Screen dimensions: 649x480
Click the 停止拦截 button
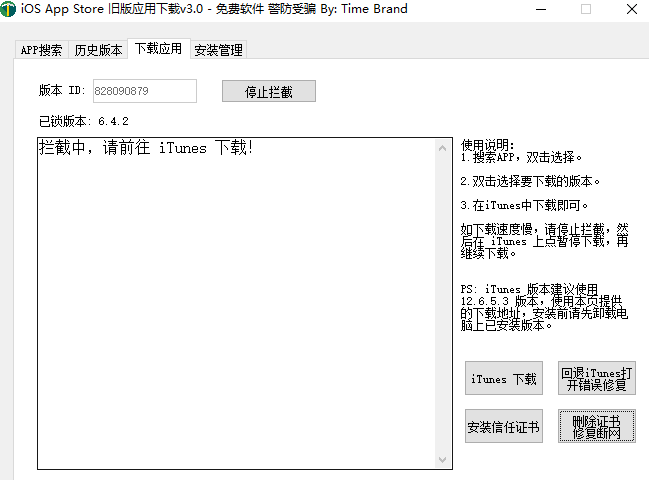click(x=269, y=91)
